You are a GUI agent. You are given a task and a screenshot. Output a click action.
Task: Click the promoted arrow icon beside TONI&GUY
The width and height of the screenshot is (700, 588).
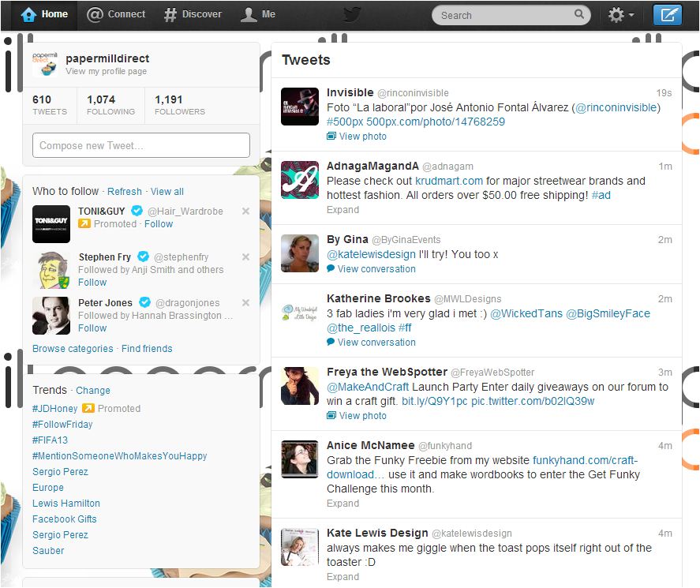point(84,223)
